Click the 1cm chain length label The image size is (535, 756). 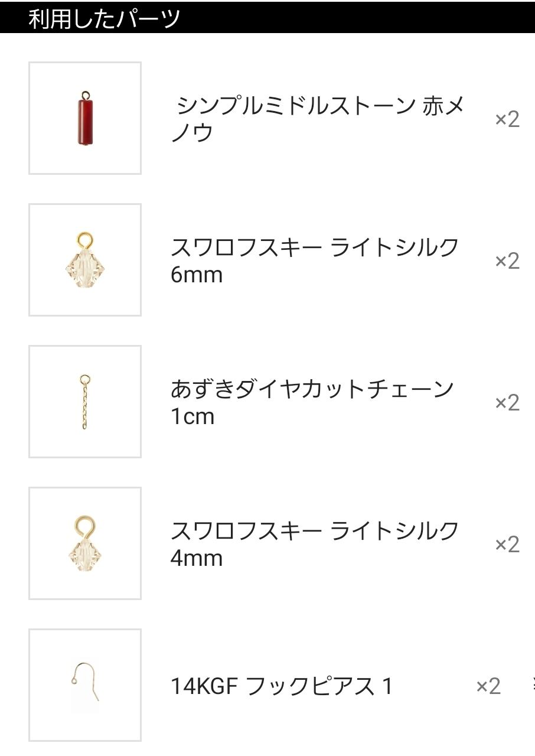[192, 417]
